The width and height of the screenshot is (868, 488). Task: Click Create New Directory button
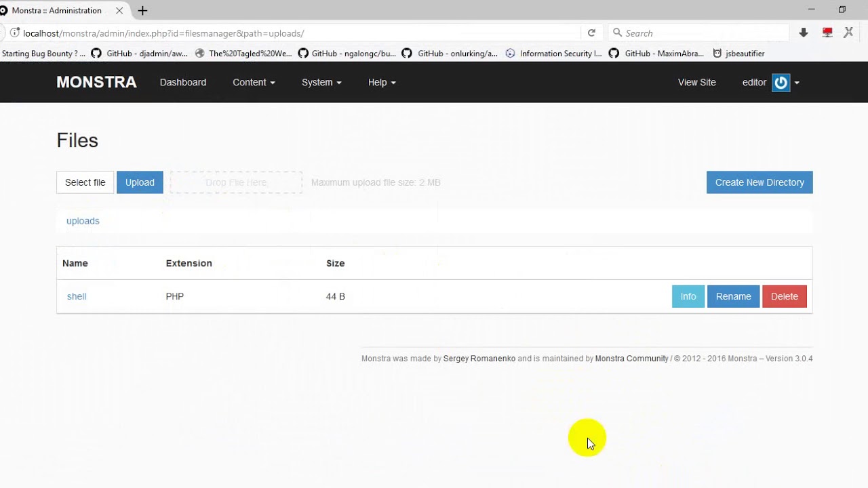pyautogui.click(x=759, y=182)
